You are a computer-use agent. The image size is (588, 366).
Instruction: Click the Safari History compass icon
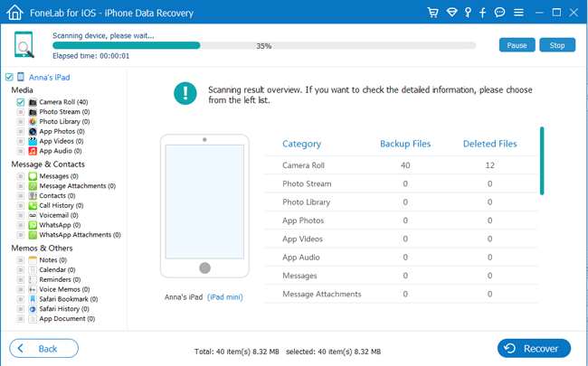click(33, 309)
